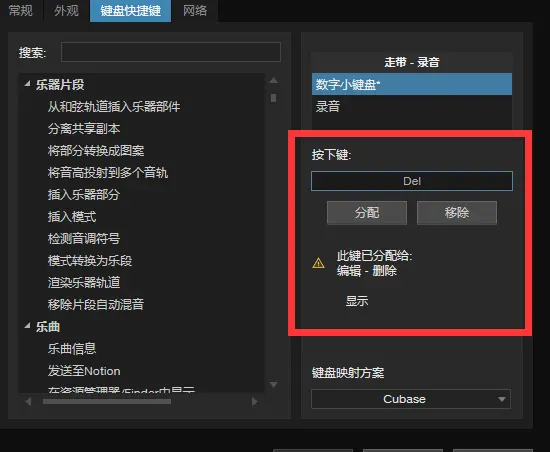Open the 外观 tab

(66, 11)
